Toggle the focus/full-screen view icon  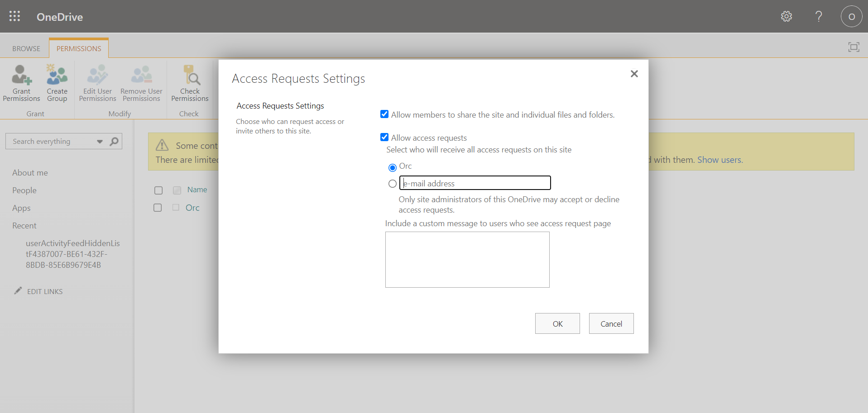(x=854, y=47)
